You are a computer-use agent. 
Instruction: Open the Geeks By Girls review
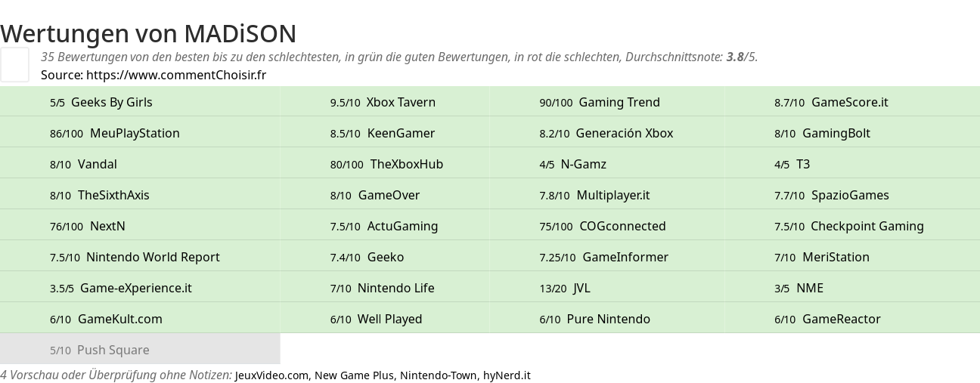click(140, 102)
